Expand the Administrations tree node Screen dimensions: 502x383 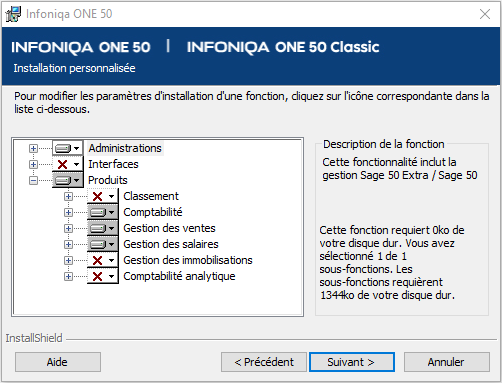pos(33,148)
